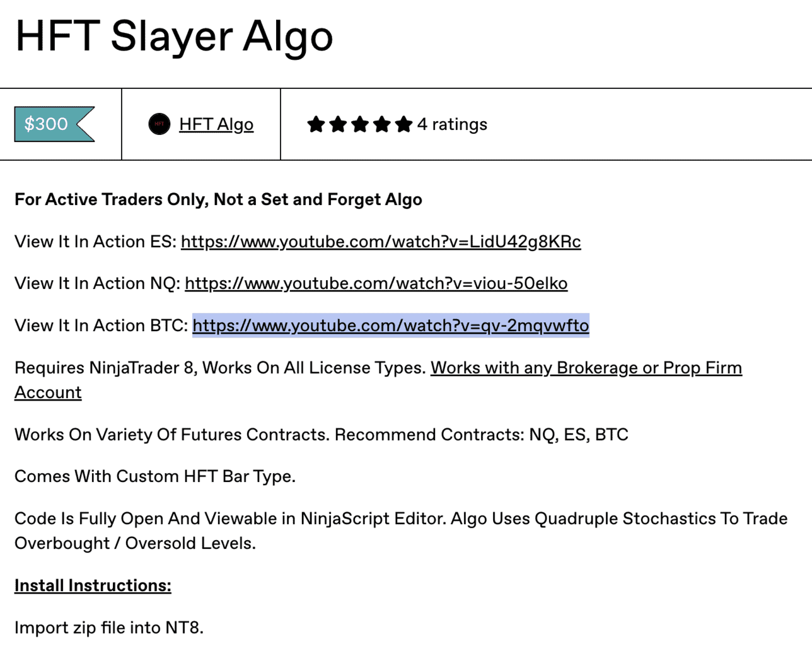Select the fourth rating star
Image resolution: width=812 pixels, height=646 pixels.
tap(382, 124)
